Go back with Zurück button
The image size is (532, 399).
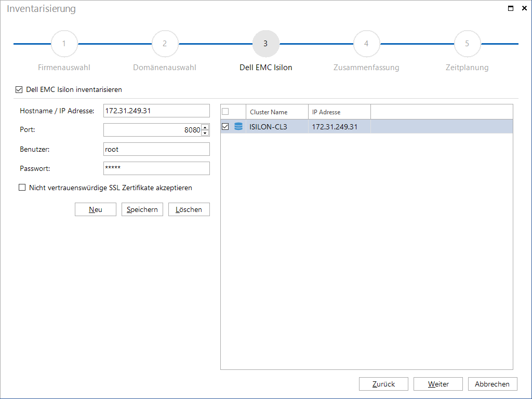coord(383,384)
